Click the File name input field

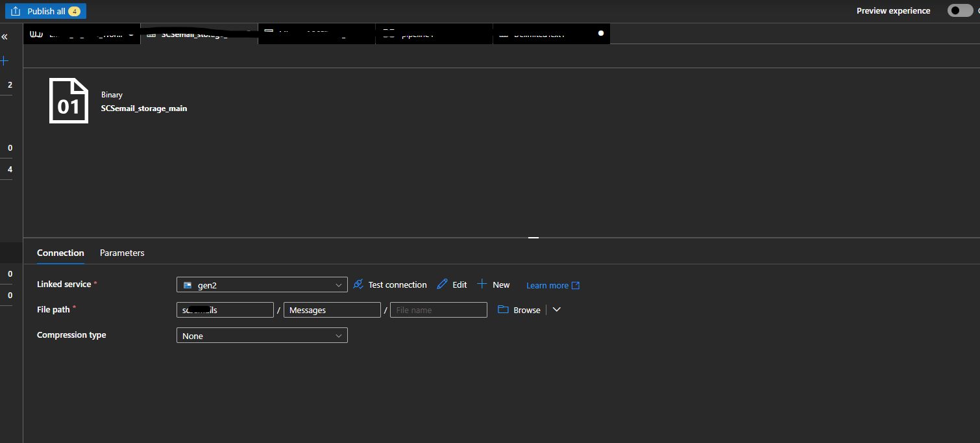[438, 310]
